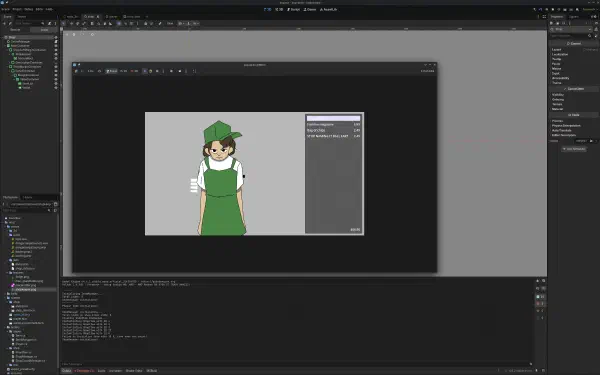Toggle error messages filter in Output panel
Screen dimensions: 600x375
pyautogui.click(x=540, y=303)
